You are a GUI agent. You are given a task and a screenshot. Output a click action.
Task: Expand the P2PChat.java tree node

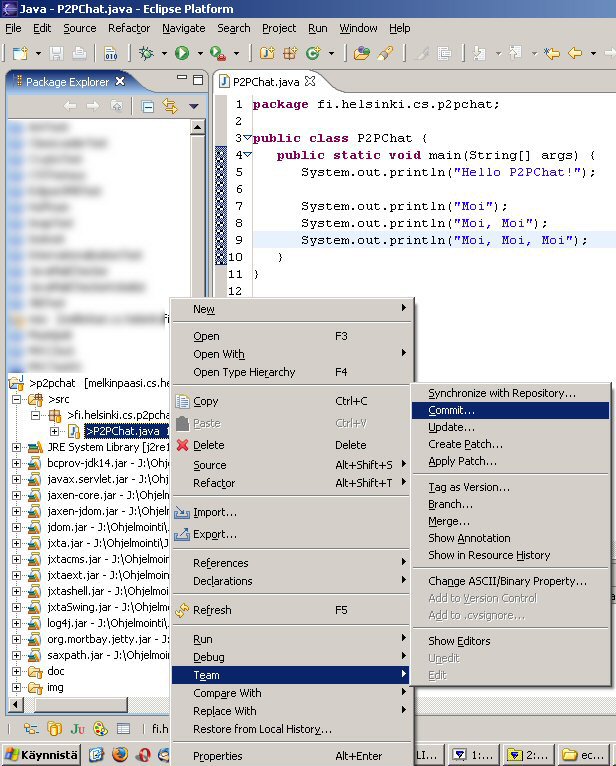tap(54, 431)
